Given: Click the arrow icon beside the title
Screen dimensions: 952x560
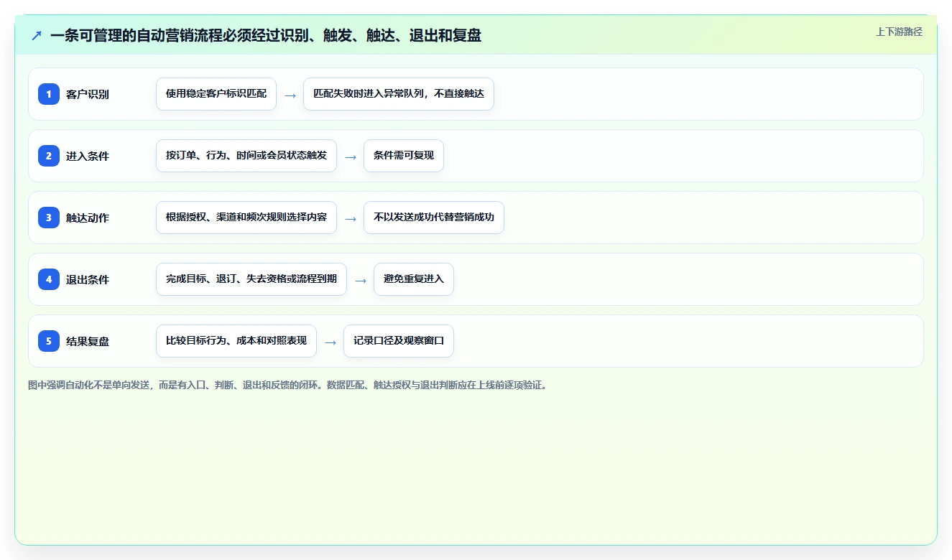Looking at the screenshot, I should (x=37, y=35).
